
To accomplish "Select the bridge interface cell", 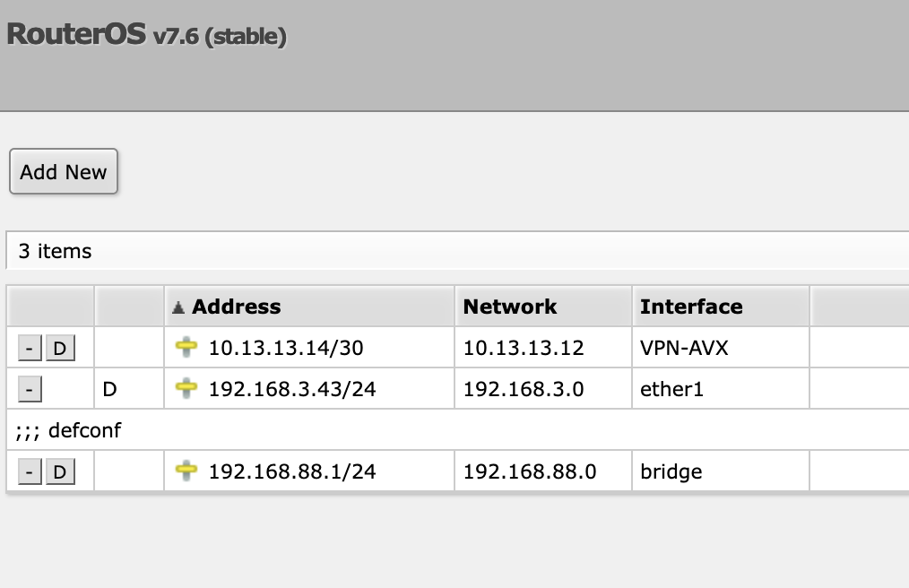I will pyautogui.click(x=670, y=471).
